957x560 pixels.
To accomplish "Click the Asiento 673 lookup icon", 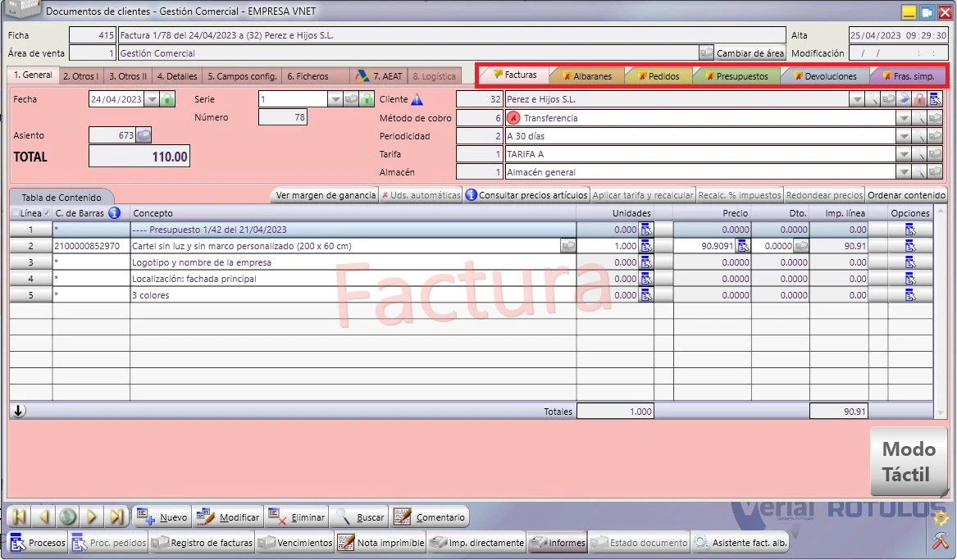I will pos(144,134).
